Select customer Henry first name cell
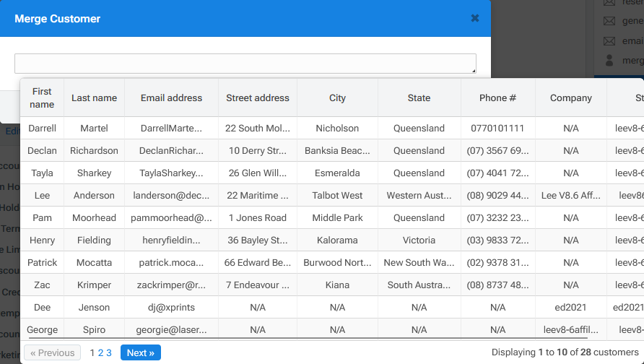Image resolution: width=644 pixels, height=364 pixels. (x=42, y=240)
